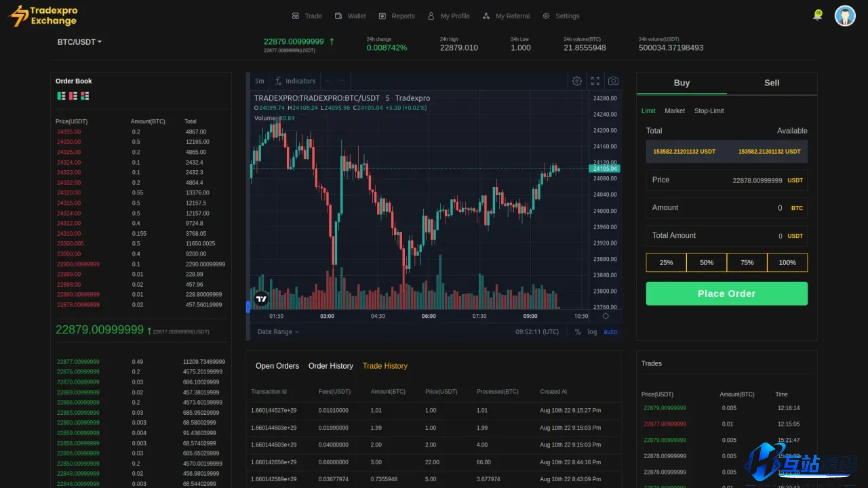Click the Price input field
This screenshot has width=868, height=488.
pyautogui.click(x=726, y=180)
